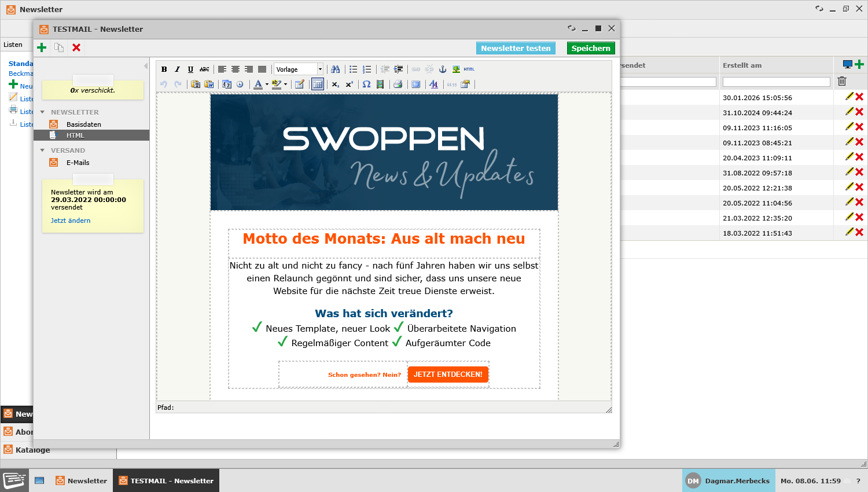Add new list entry with green plus on the right
The image size is (868, 492).
click(x=859, y=64)
